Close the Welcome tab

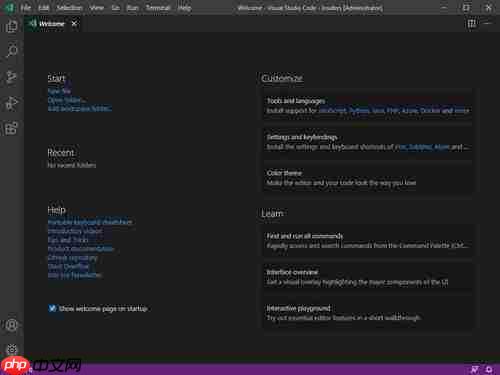coord(74,24)
